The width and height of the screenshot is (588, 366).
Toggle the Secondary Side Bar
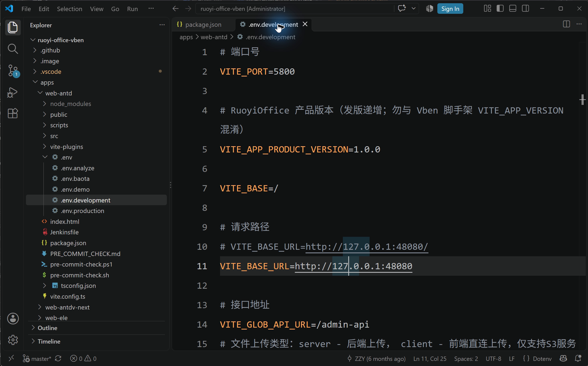(x=525, y=9)
